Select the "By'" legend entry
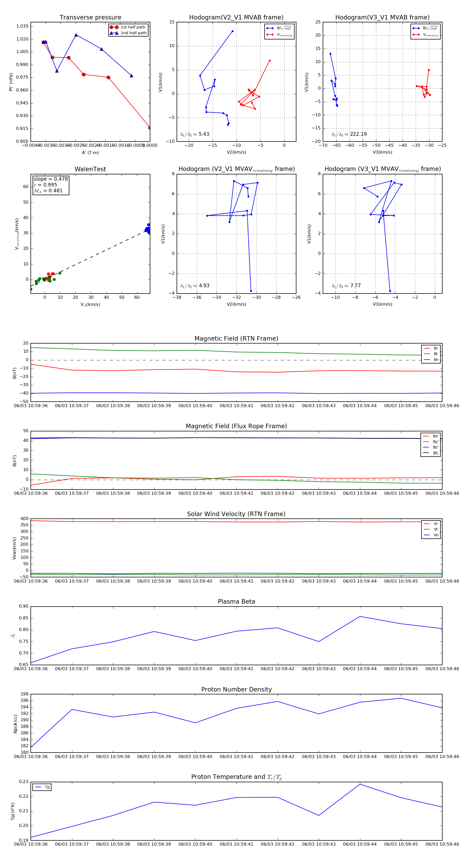Viewport: 473px width, 868px height. (431, 442)
